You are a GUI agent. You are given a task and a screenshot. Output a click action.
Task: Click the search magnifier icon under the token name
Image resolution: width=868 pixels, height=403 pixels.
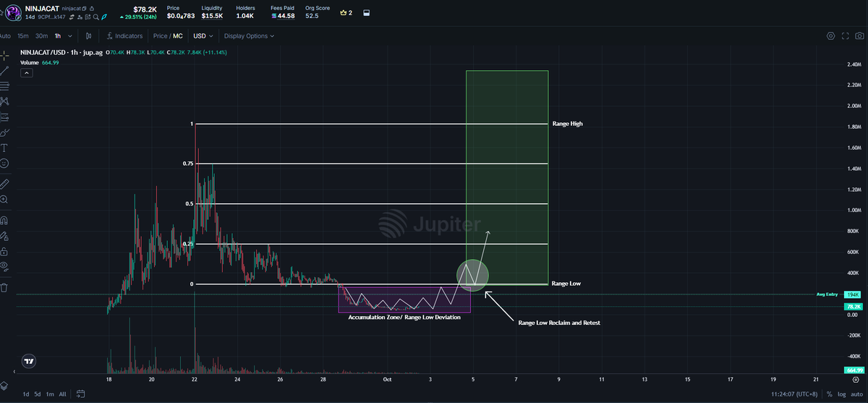tap(95, 17)
